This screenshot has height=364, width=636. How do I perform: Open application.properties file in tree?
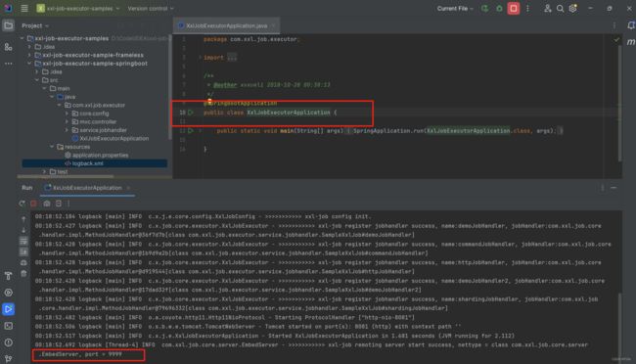click(x=100, y=155)
